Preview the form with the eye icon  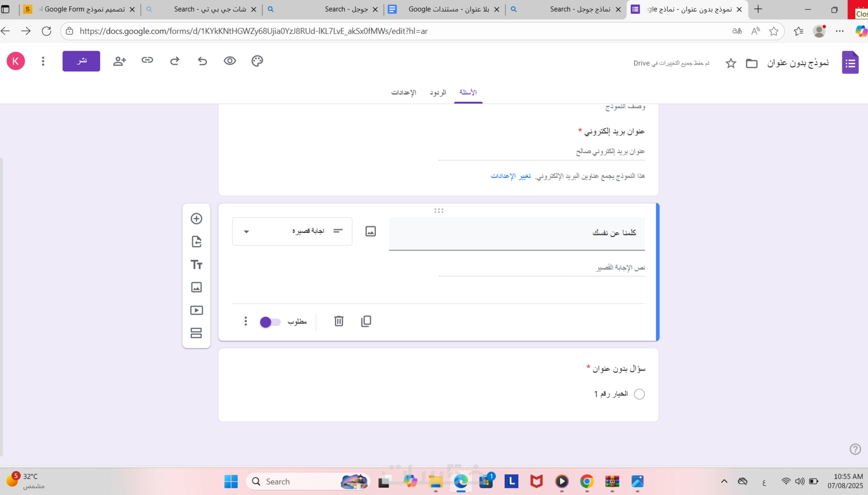click(x=230, y=61)
